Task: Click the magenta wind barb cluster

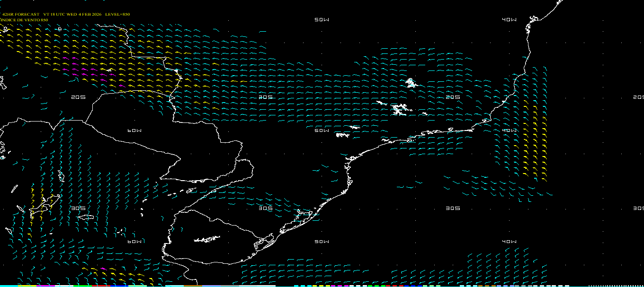Action: (x=90, y=73)
